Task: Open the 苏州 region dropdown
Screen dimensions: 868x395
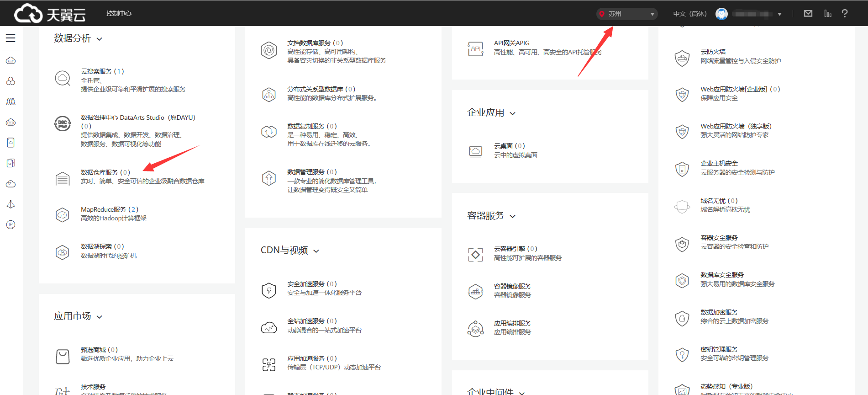Action: pyautogui.click(x=627, y=14)
